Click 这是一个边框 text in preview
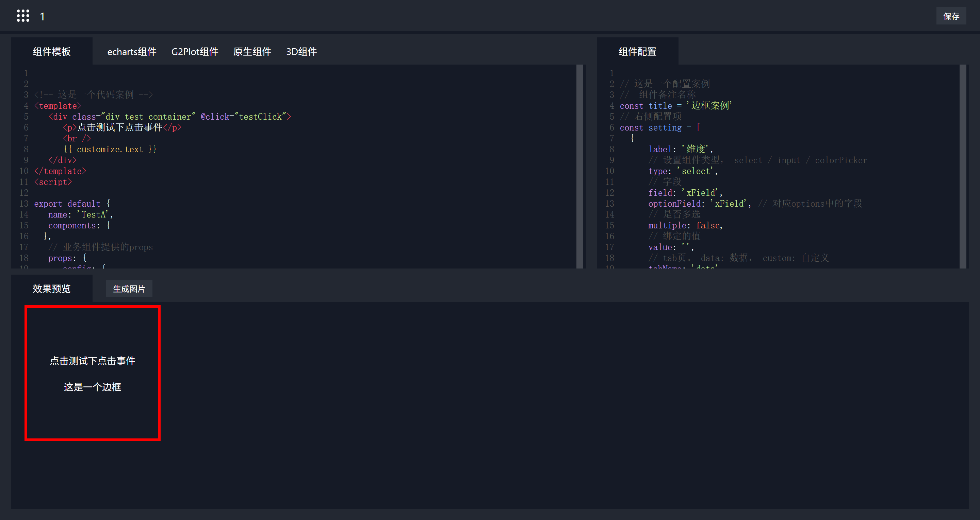Viewport: 980px width, 520px height. click(93, 387)
